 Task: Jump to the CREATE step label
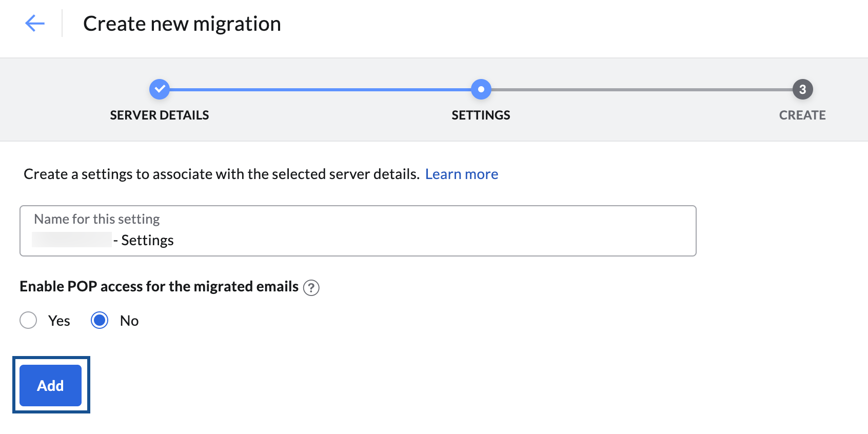(802, 115)
